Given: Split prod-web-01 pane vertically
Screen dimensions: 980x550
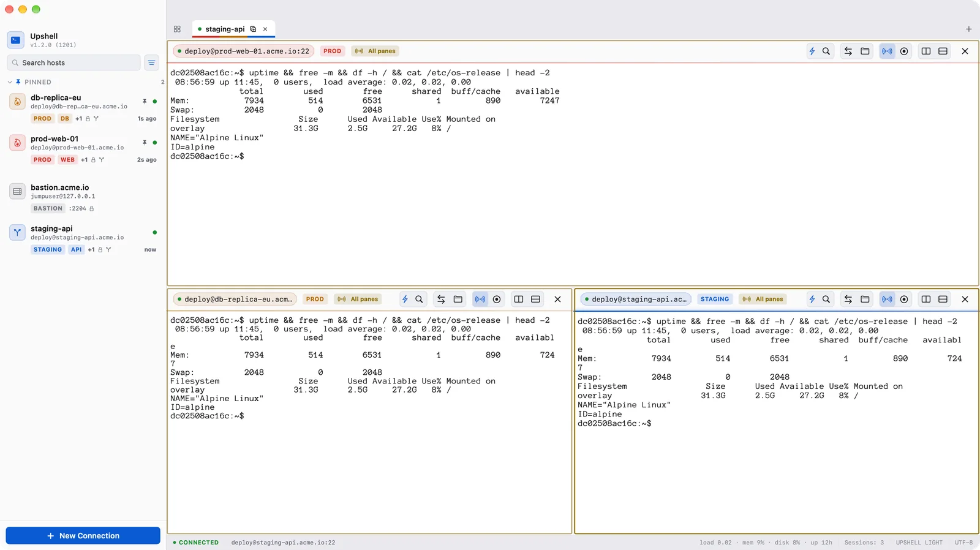Looking at the screenshot, I should 926,51.
